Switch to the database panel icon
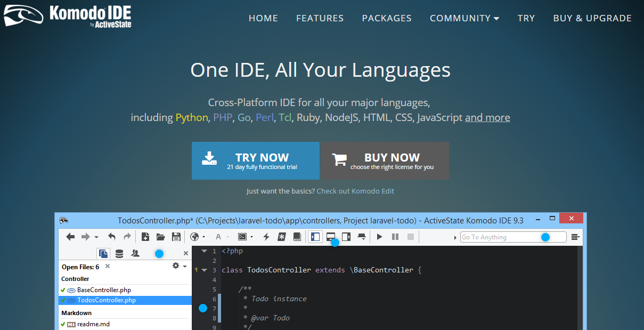This screenshot has width=644, height=330. point(119,253)
